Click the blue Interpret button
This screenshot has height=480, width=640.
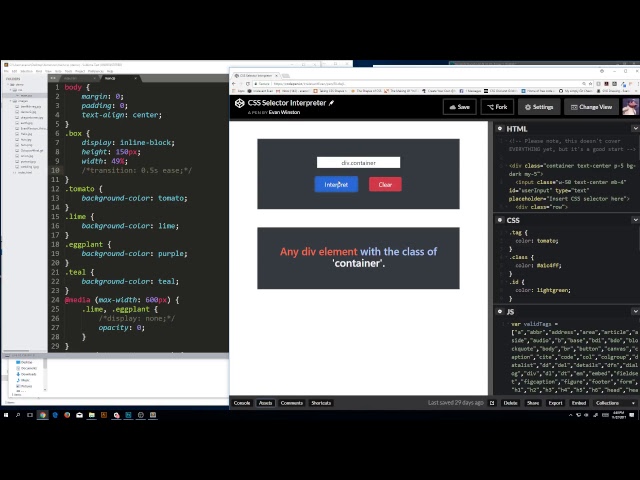tap(336, 184)
